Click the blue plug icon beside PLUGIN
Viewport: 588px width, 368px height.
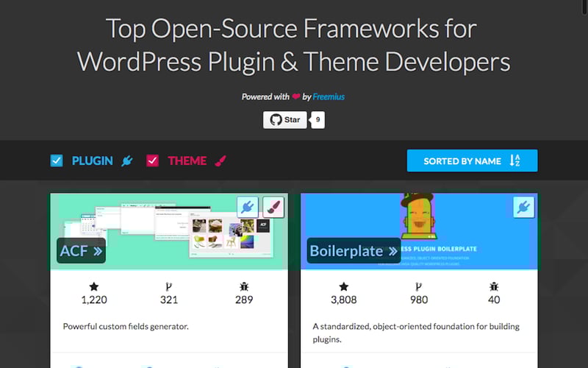(x=127, y=160)
